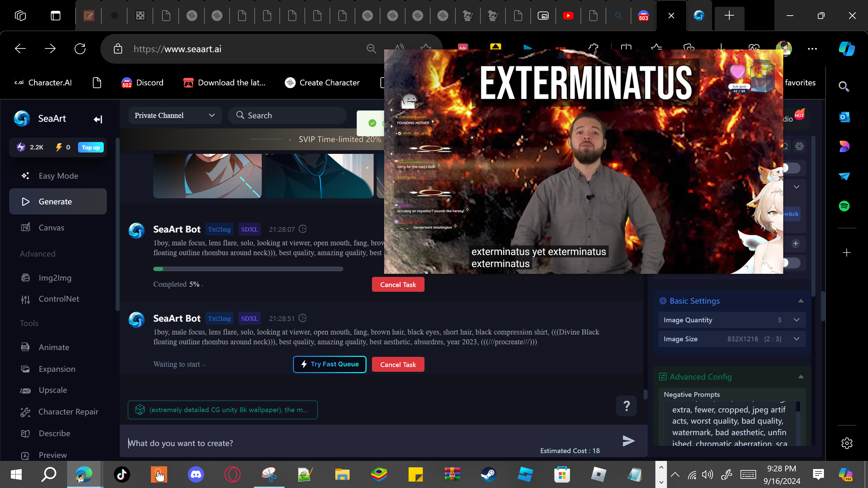Click the generation progress bar
This screenshot has height=488, width=868.
tap(248, 269)
